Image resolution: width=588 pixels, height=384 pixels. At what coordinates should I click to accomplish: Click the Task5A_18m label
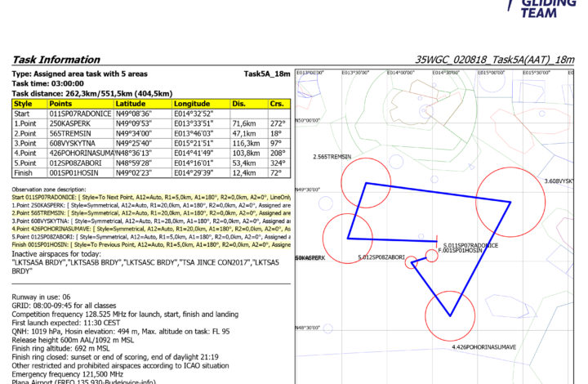coord(266,74)
